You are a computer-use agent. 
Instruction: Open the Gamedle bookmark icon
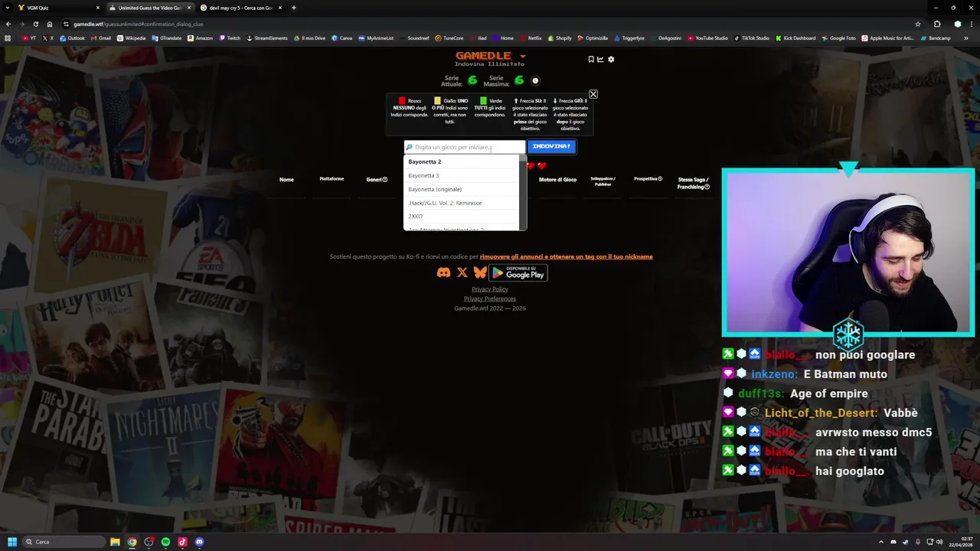[591, 59]
